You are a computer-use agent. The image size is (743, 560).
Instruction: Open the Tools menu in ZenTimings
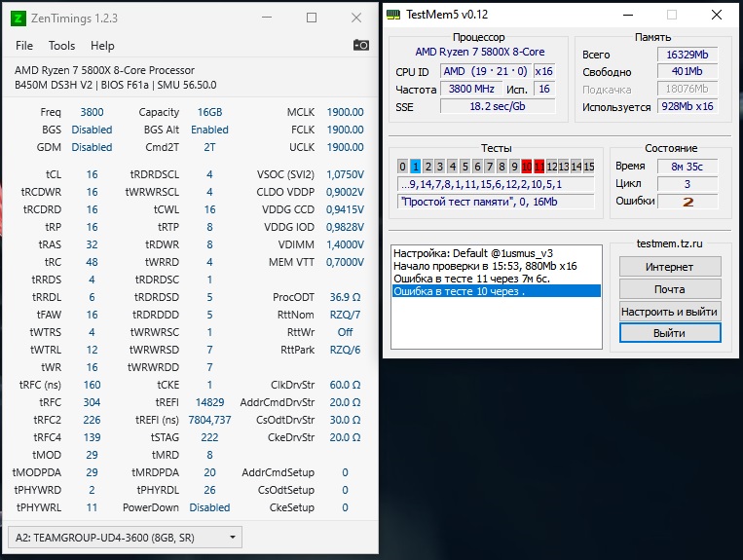pyautogui.click(x=61, y=46)
